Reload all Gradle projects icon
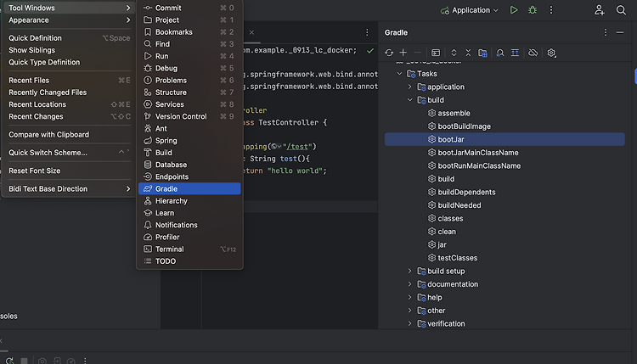 click(x=389, y=53)
